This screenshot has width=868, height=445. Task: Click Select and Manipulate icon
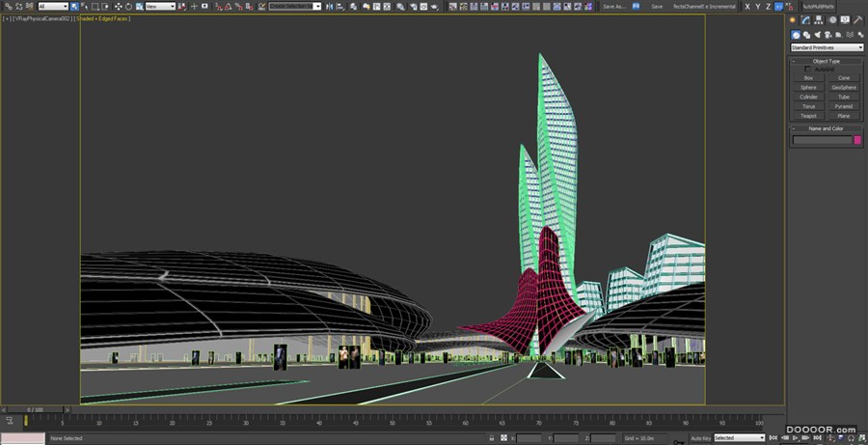click(194, 7)
